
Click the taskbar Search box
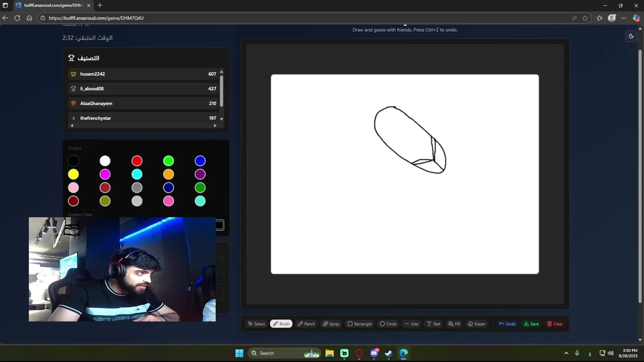[285, 353]
